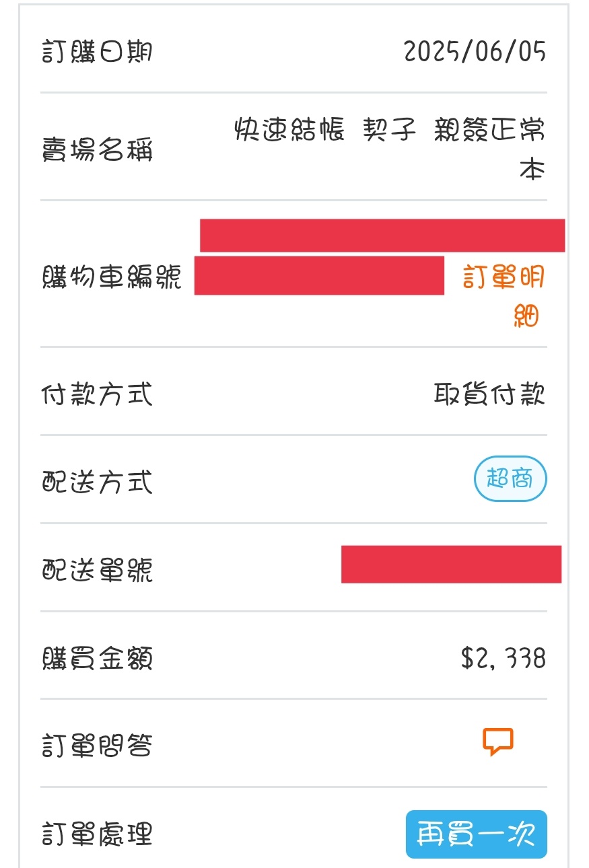
Task: Click the 再買一次 button
Action: click(477, 834)
